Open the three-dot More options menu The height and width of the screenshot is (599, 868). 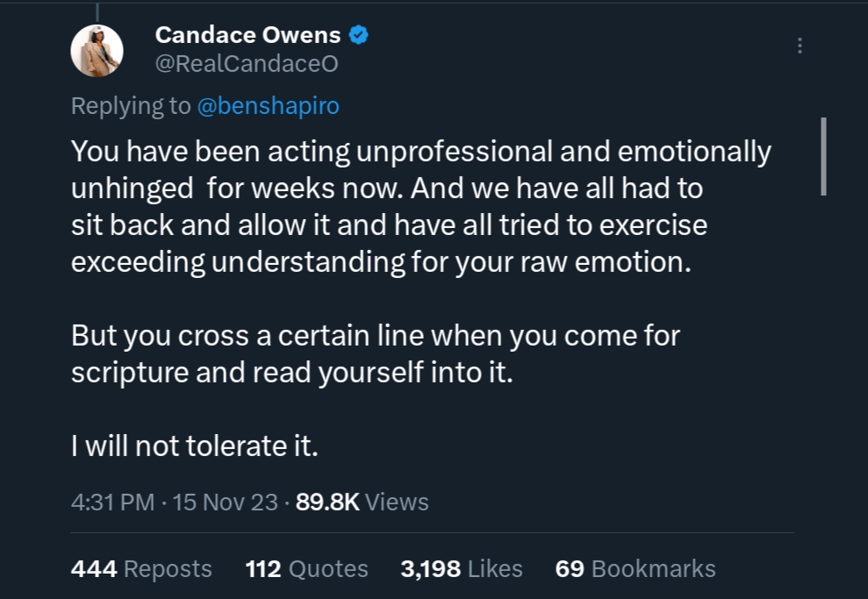click(x=800, y=46)
